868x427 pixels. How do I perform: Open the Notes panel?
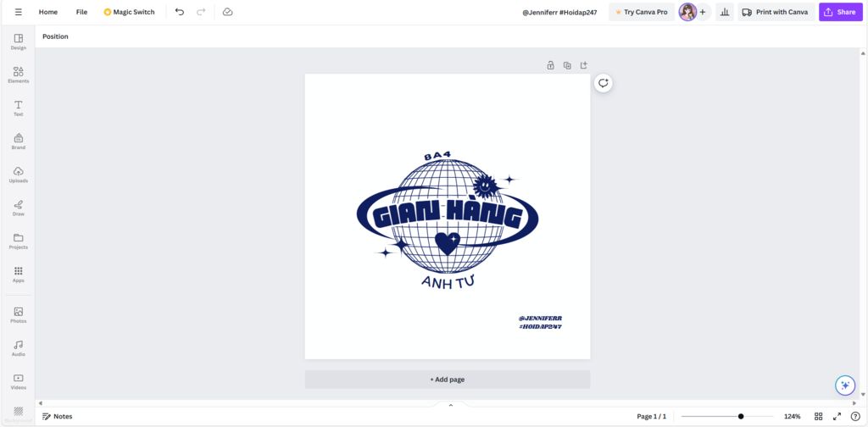[58, 417]
